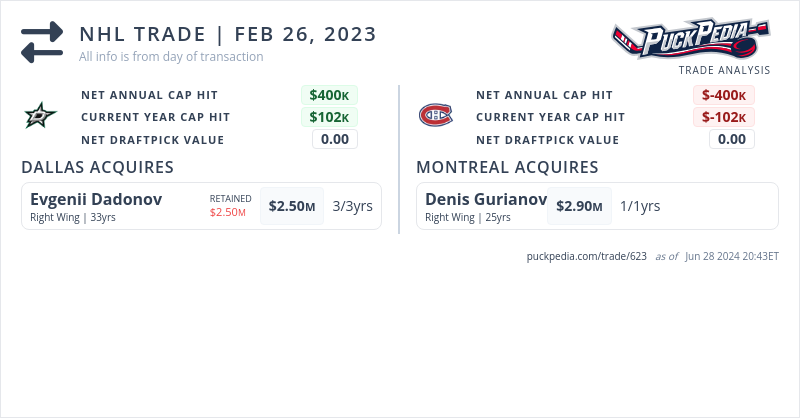Click the NHL Trade Feb 26, 2023 title

[228, 34]
